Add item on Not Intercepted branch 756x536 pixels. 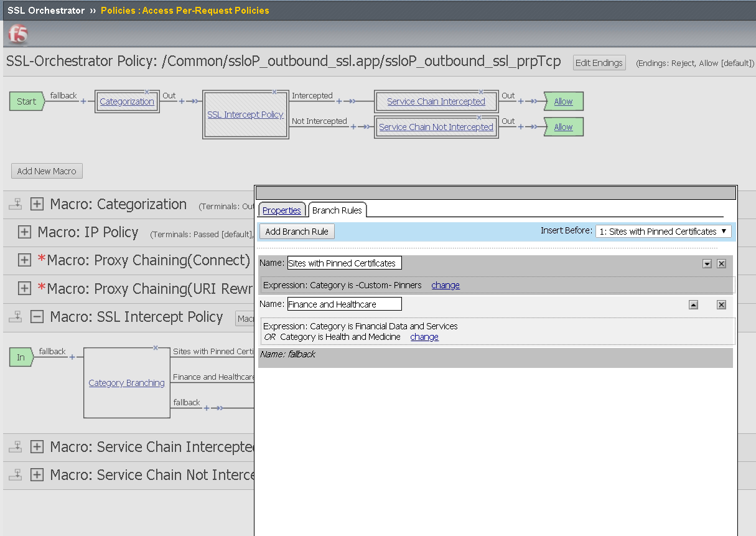coord(353,126)
